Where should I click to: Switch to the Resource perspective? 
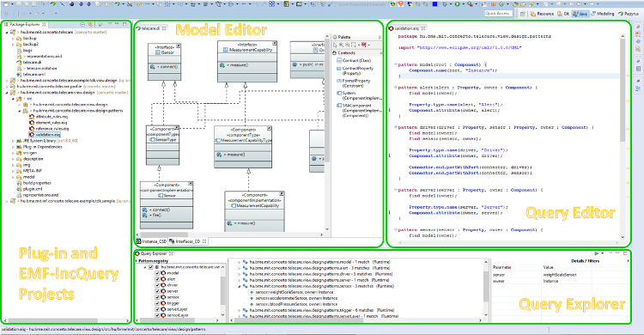click(542, 14)
